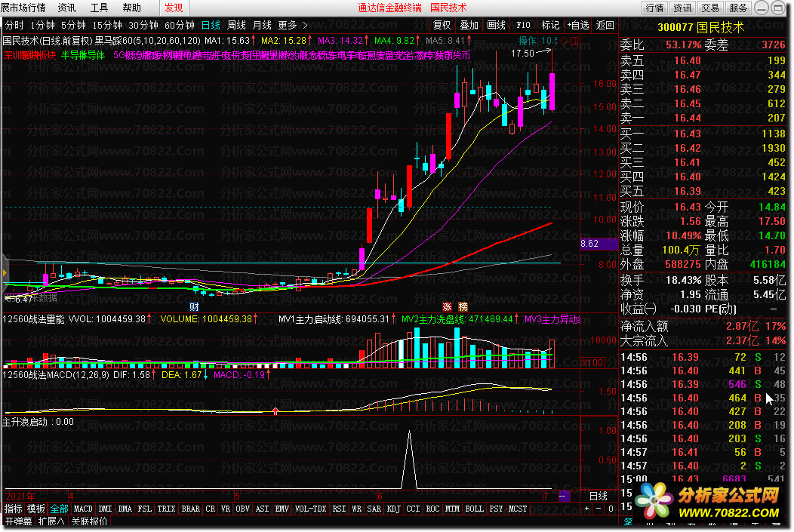The image size is (794, 532).
Task: Open the 工具 menu
Action: [x=99, y=8]
